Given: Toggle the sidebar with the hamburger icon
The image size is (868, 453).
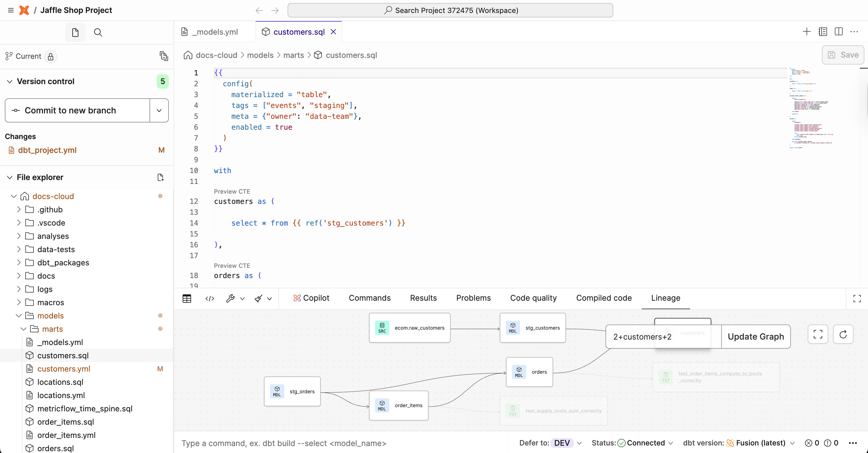Looking at the screenshot, I should (x=11, y=10).
